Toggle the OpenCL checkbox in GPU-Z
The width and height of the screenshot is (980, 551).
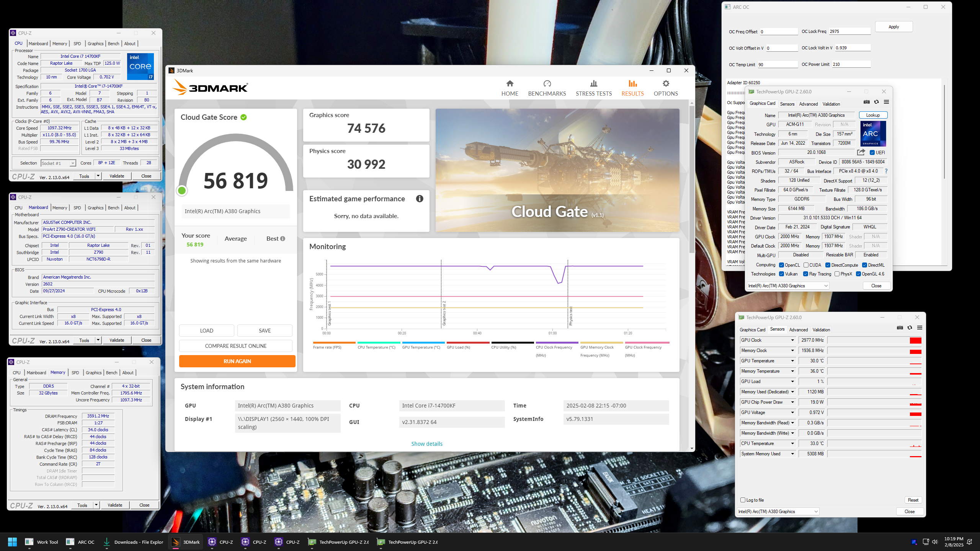781,265
